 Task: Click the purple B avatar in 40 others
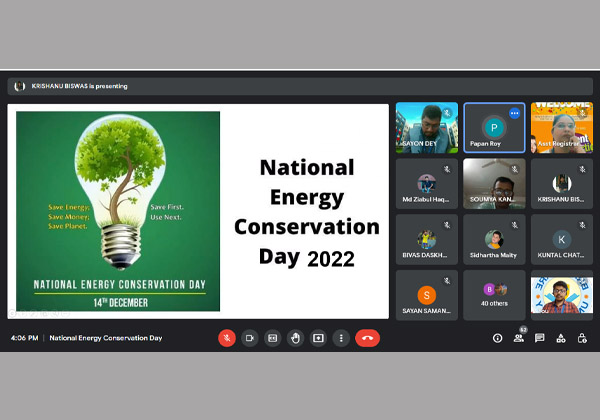tap(489, 290)
